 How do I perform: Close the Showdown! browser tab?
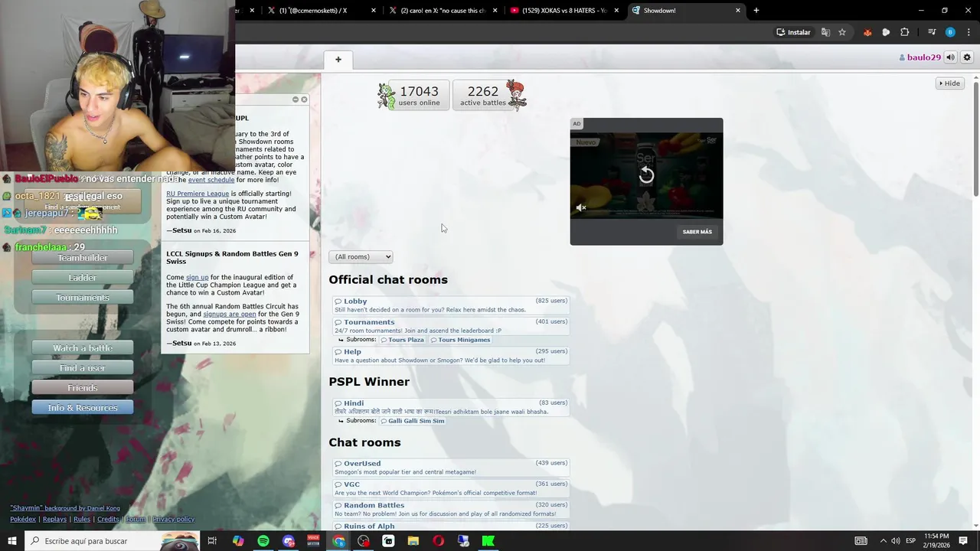point(738,10)
